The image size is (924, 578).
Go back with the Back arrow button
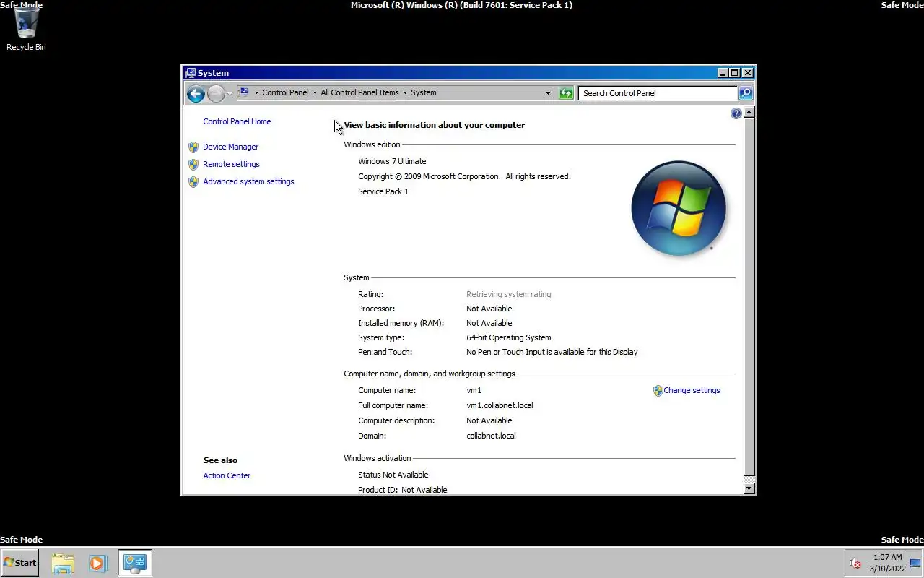(x=196, y=93)
